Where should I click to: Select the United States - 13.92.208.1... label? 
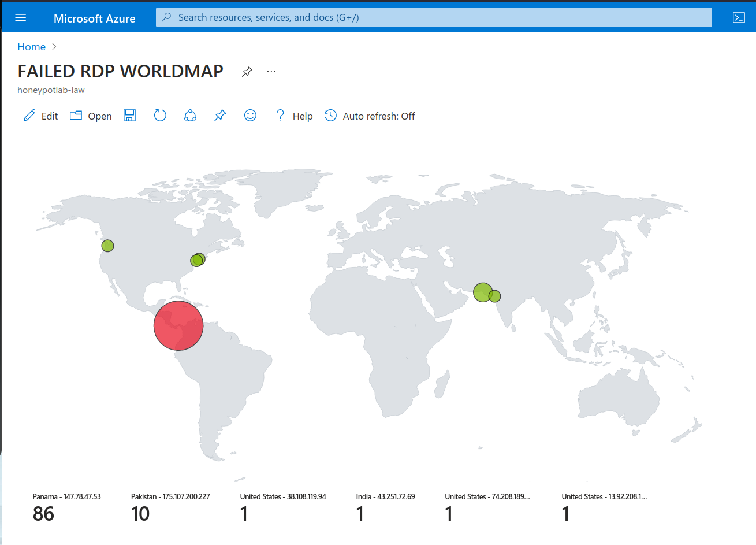[604, 496]
